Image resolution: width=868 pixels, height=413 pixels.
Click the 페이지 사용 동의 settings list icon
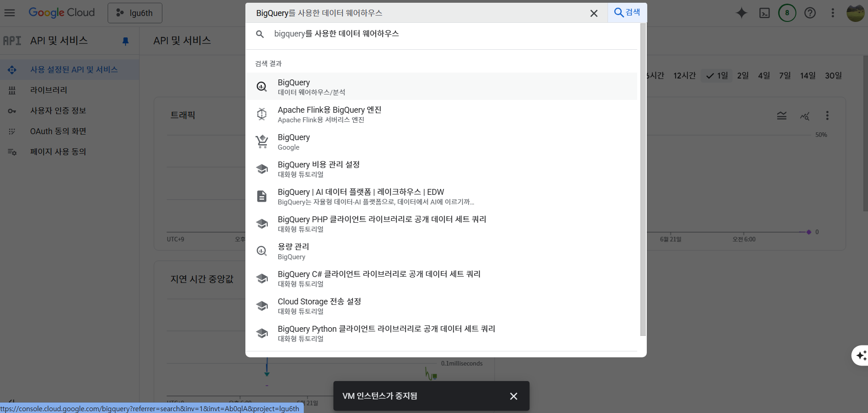click(x=12, y=152)
